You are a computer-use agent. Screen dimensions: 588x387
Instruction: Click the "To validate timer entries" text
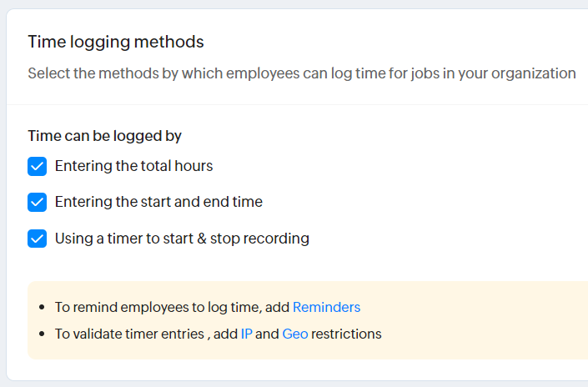click(128, 334)
